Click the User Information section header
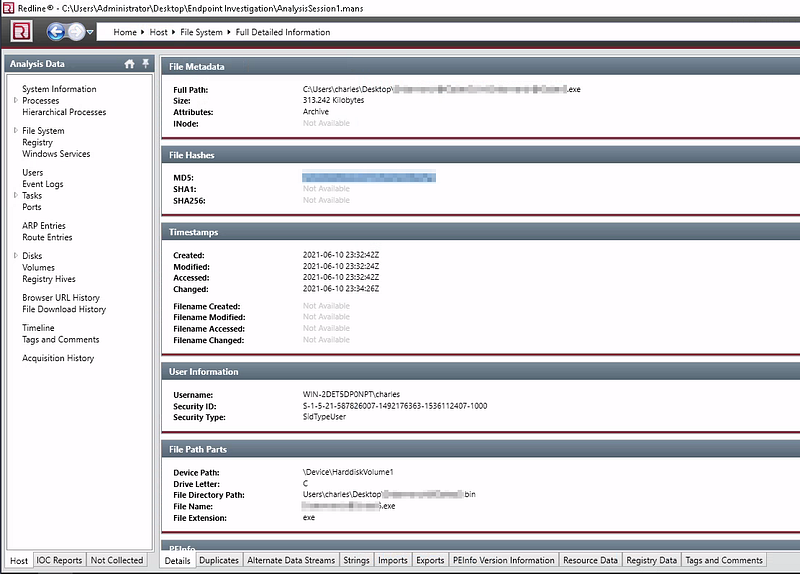 coord(481,372)
